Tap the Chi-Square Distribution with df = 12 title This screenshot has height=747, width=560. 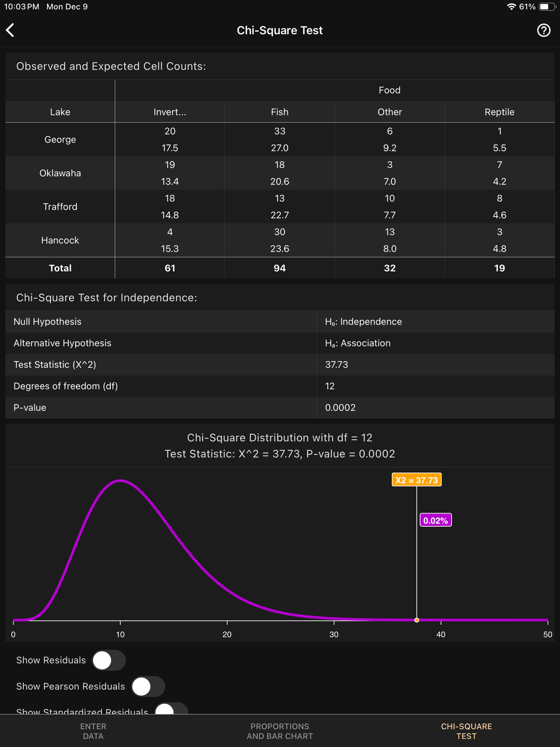[x=280, y=438]
